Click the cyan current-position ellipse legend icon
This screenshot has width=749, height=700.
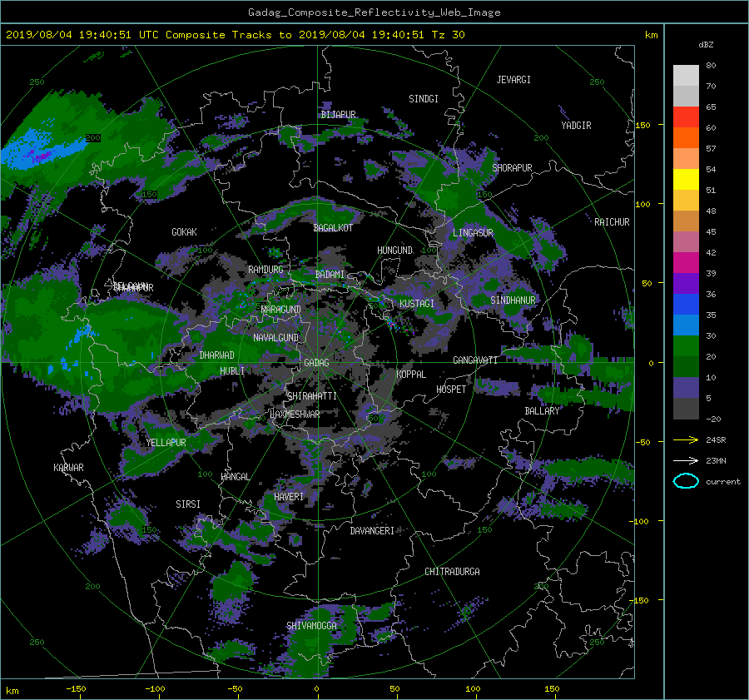tap(686, 481)
